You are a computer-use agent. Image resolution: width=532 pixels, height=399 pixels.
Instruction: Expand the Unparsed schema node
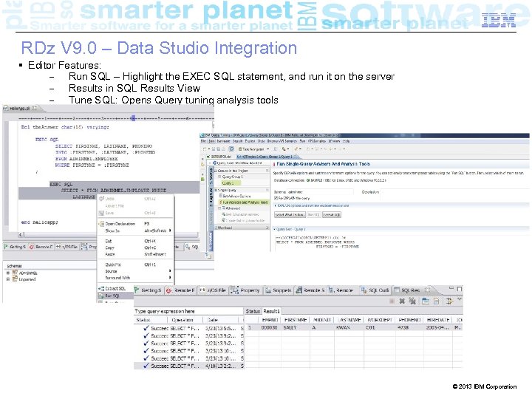(x=8, y=279)
